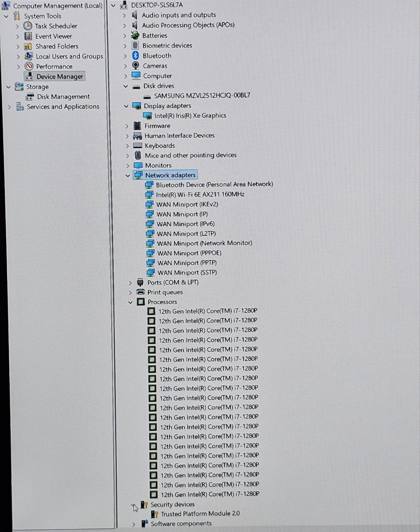420x532 pixels.
Task: Select Intel(R) Wi-Fi 6E AX211 160MHz
Action: pyautogui.click(x=200, y=194)
